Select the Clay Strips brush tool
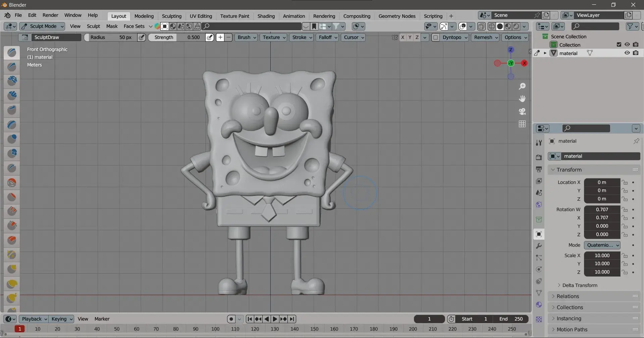 click(12, 96)
